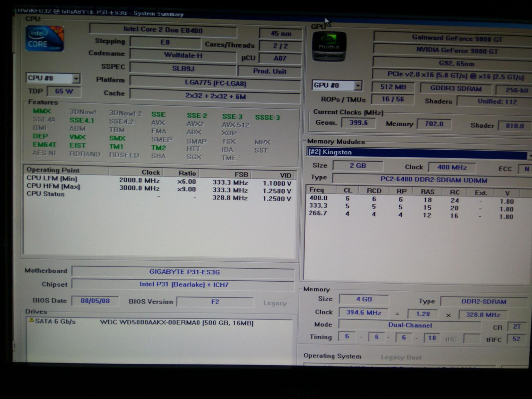Open the GPU #0 selector dropdown
The height and width of the screenshot is (399, 532).
point(358,85)
